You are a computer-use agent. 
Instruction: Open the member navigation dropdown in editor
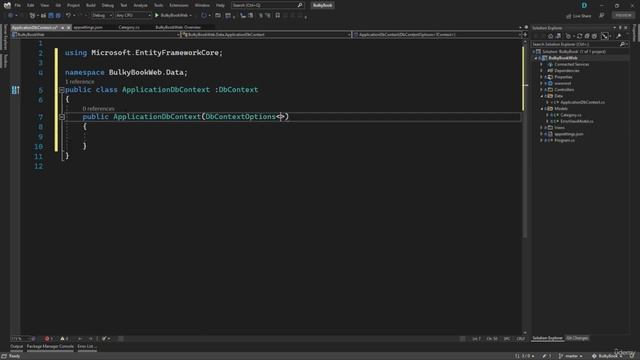click(437, 35)
